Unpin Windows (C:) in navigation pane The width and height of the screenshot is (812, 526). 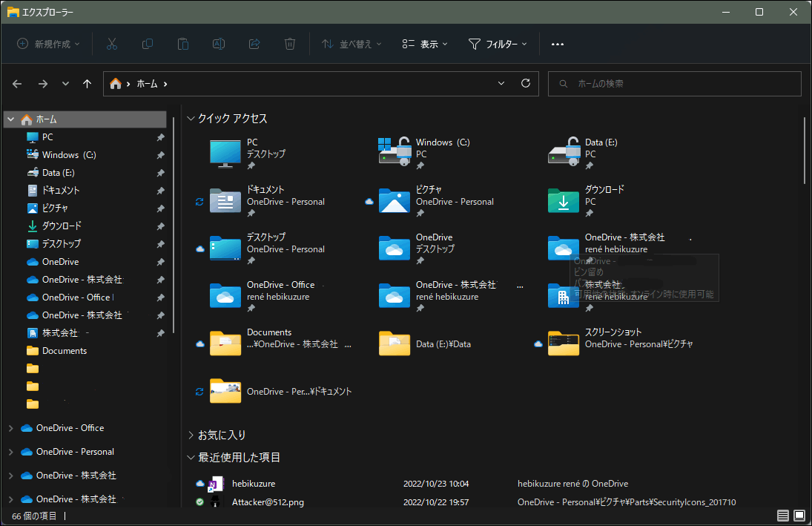pos(160,155)
